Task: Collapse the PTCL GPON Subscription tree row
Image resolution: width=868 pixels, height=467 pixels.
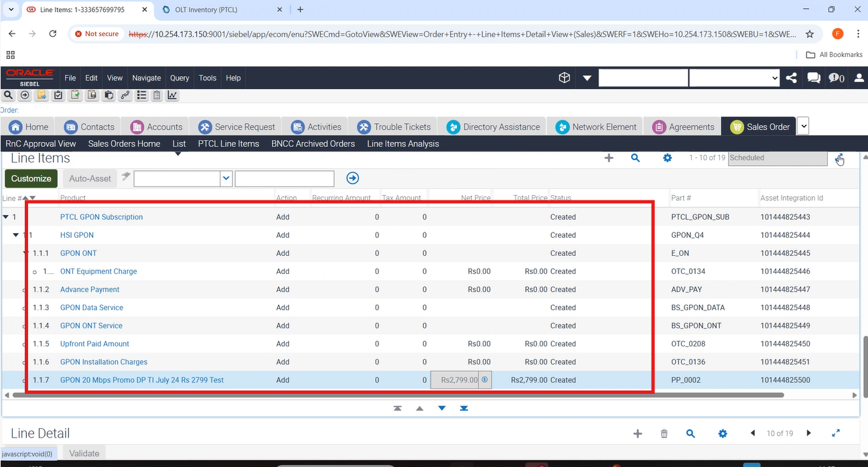Action: point(6,217)
